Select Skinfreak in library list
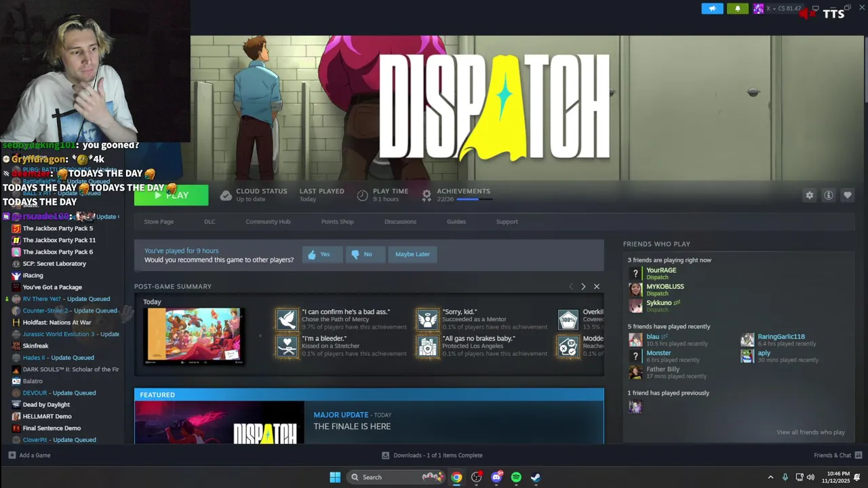The image size is (868, 488). click(35, 346)
